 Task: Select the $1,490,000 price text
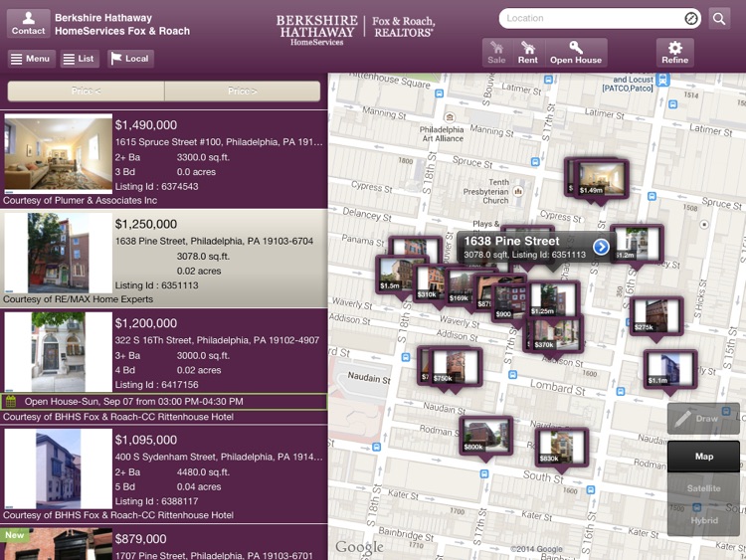coord(146,125)
